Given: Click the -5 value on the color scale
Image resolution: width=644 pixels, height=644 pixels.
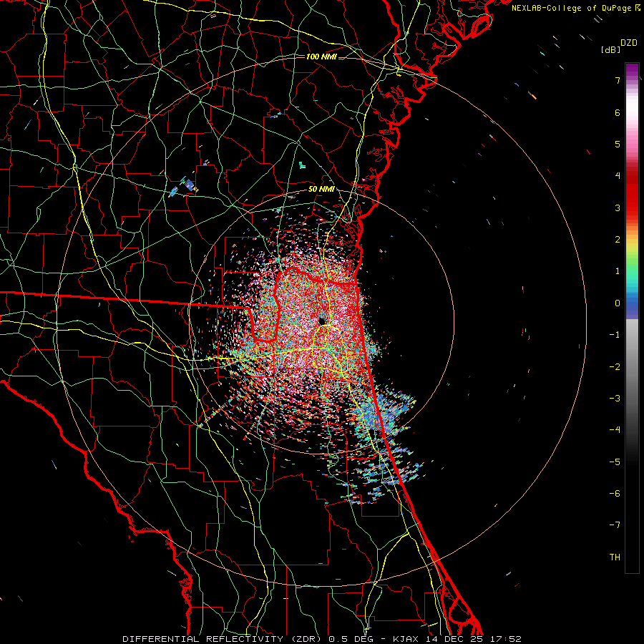Looking at the screenshot, I should click(615, 462).
